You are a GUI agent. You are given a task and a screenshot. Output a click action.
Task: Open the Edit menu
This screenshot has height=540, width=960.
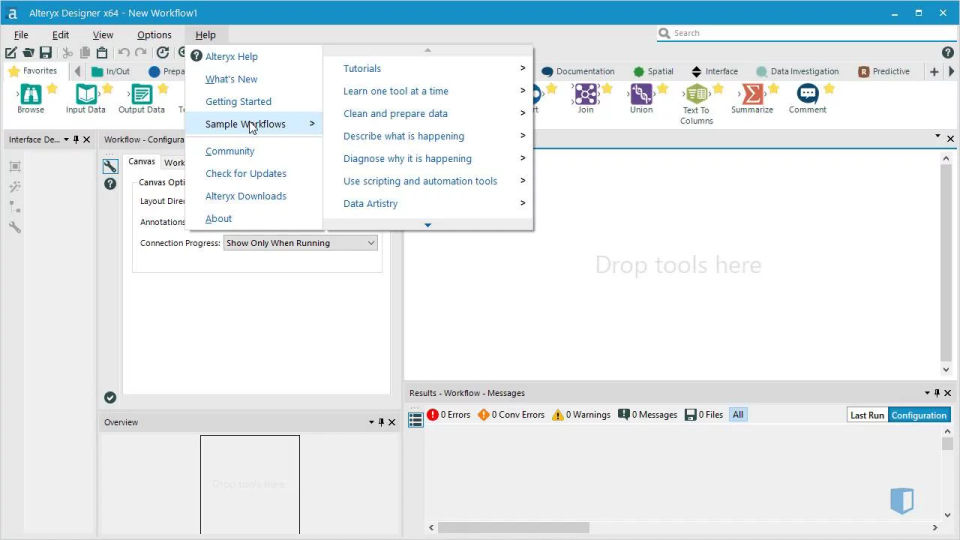[60, 35]
